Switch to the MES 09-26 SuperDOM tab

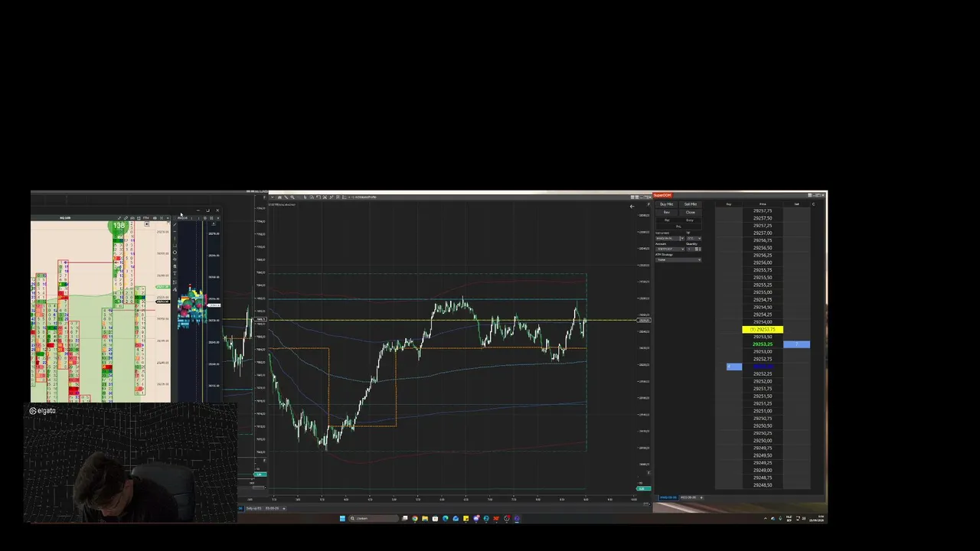(688, 497)
